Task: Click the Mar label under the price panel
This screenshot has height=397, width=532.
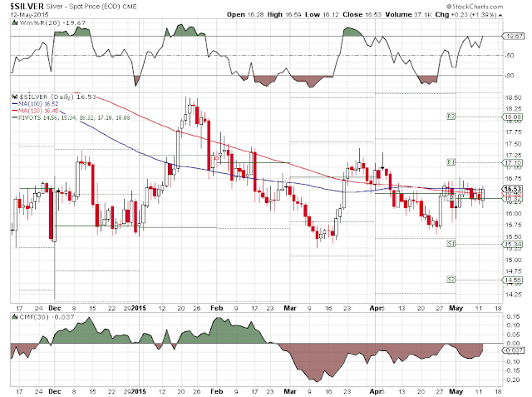Action: pos(290,308)
